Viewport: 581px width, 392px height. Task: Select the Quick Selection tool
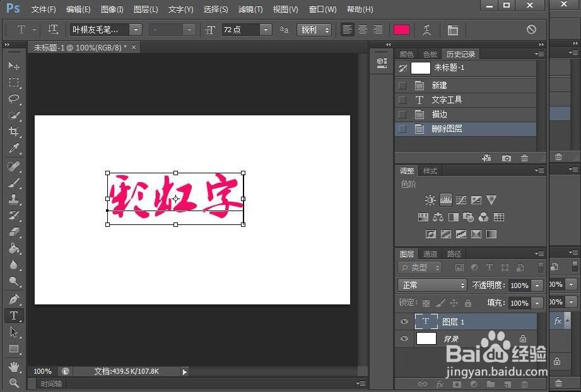point(14,115)
